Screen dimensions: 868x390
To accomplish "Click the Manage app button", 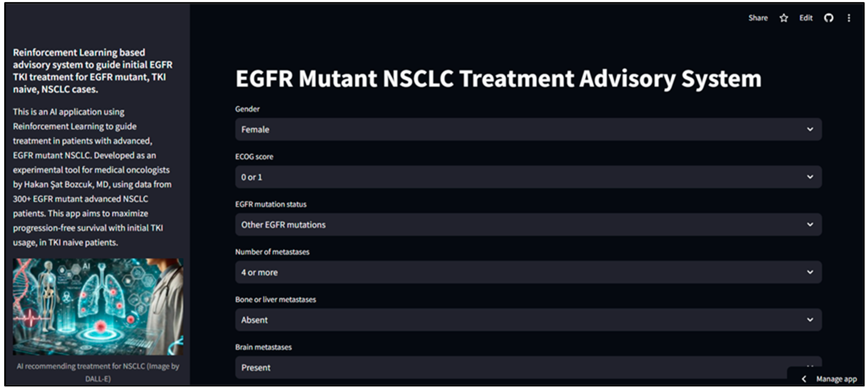I will pos(836,379).
